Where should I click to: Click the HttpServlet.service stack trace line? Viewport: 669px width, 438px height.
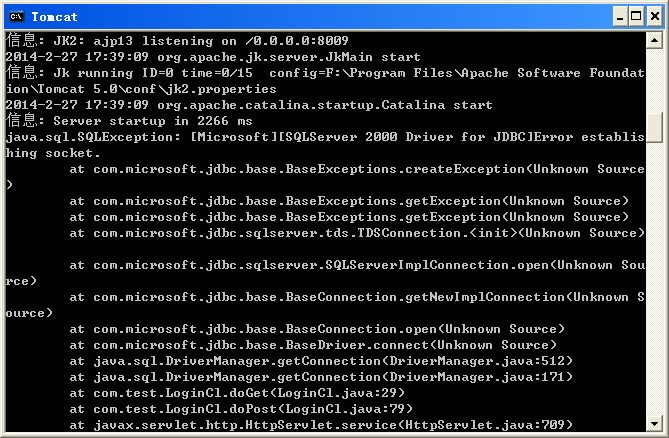(x=321, y=425)
